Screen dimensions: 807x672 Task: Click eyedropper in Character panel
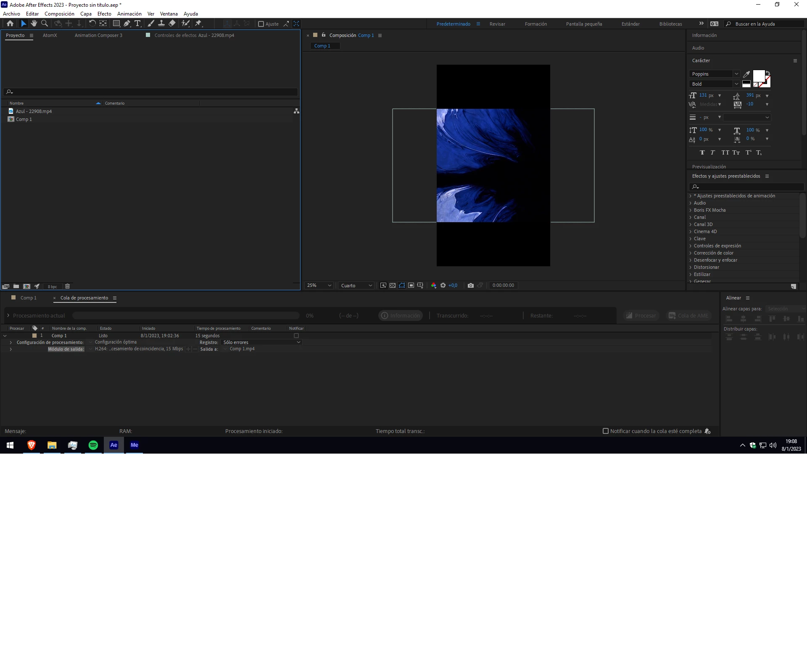pyautogui.click(x=746, y=74)
